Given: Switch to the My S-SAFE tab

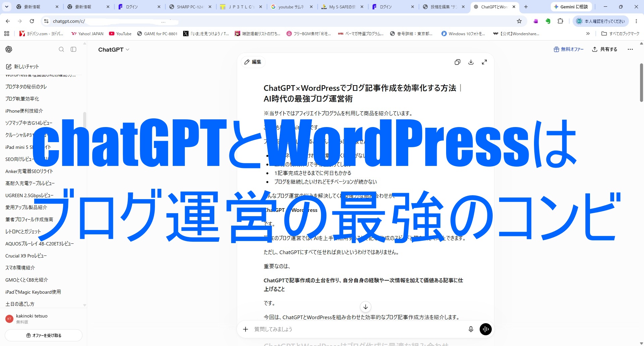Looking at the screenshot, I should 342,7.
